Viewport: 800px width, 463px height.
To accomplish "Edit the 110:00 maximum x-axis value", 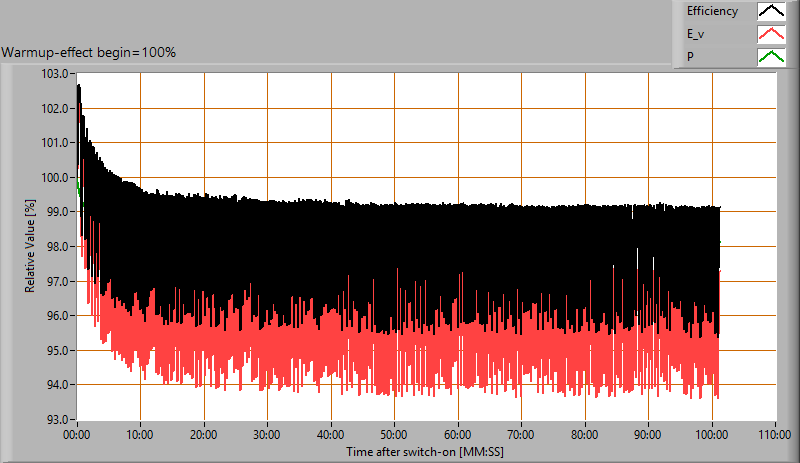I will click(x=776, y=435).
